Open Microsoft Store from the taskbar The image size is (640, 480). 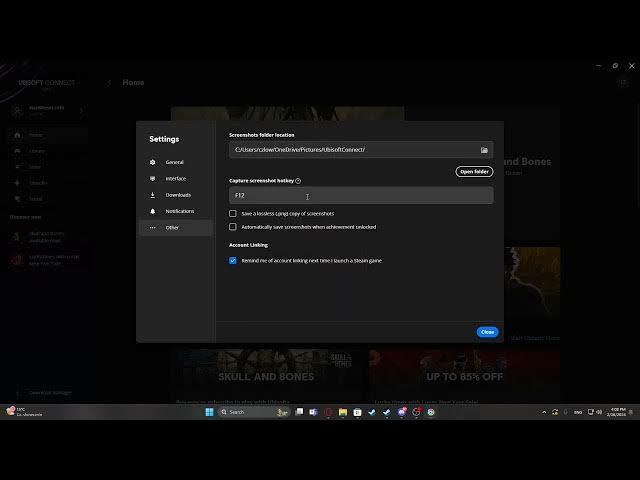358,412
